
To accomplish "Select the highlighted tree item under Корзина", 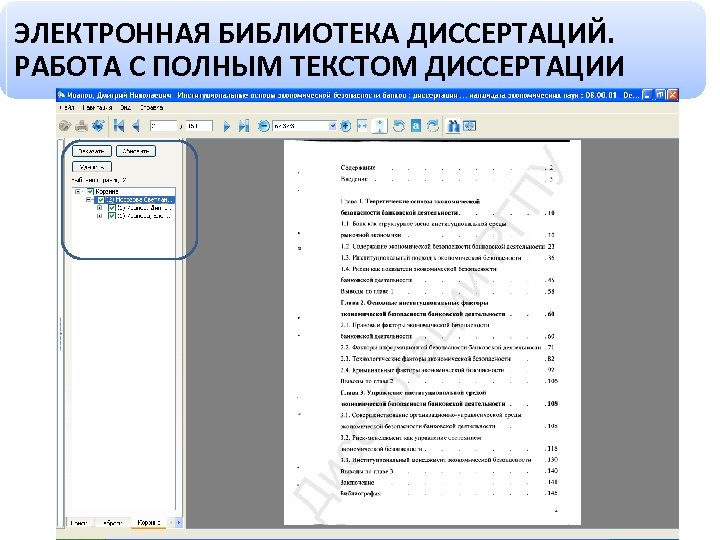I will point(140,200).
